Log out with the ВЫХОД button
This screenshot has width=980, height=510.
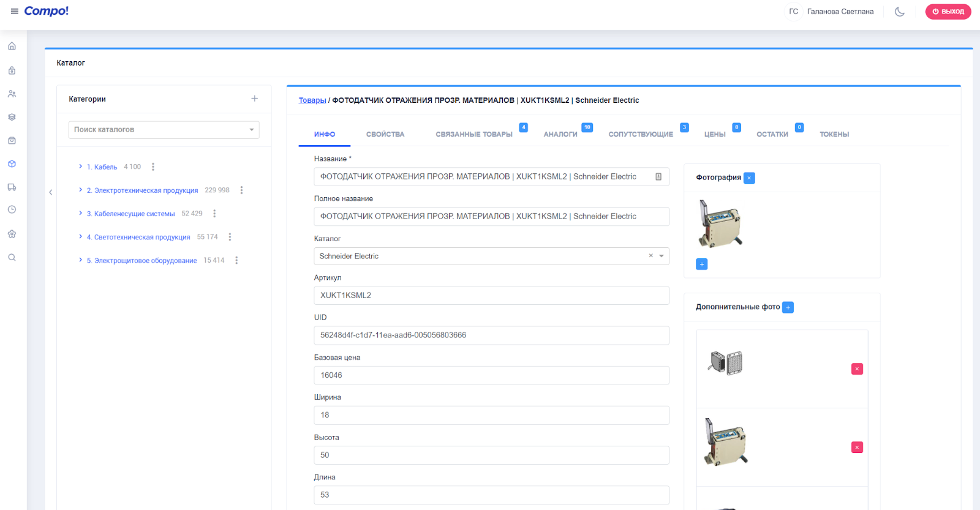pos(948,12)
